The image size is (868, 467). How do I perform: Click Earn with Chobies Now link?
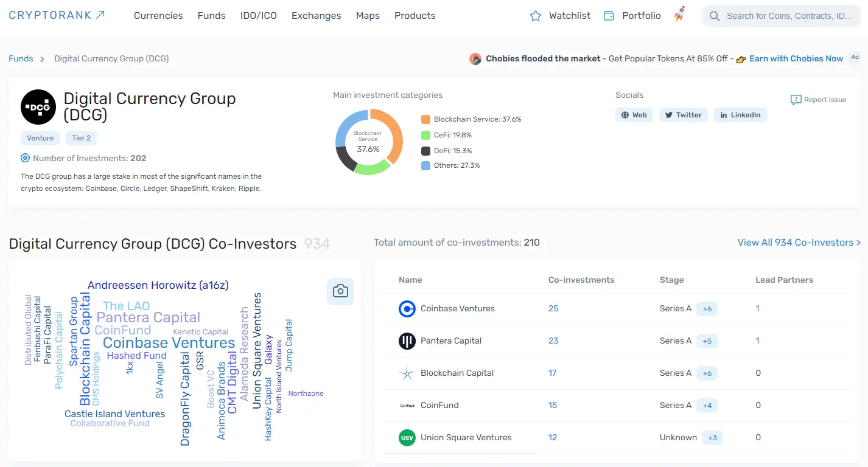coord(796,58)
